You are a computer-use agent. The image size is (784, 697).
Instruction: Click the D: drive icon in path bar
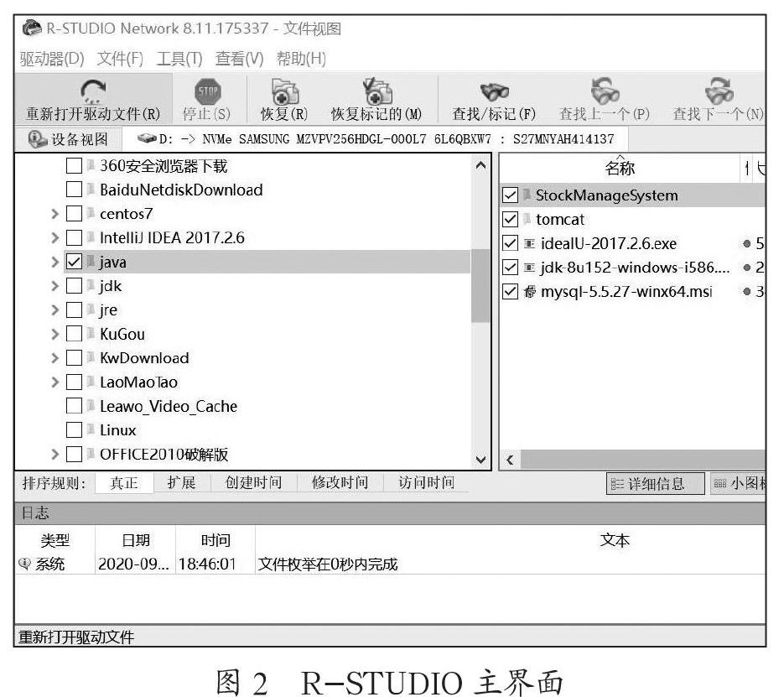point(147,138)
